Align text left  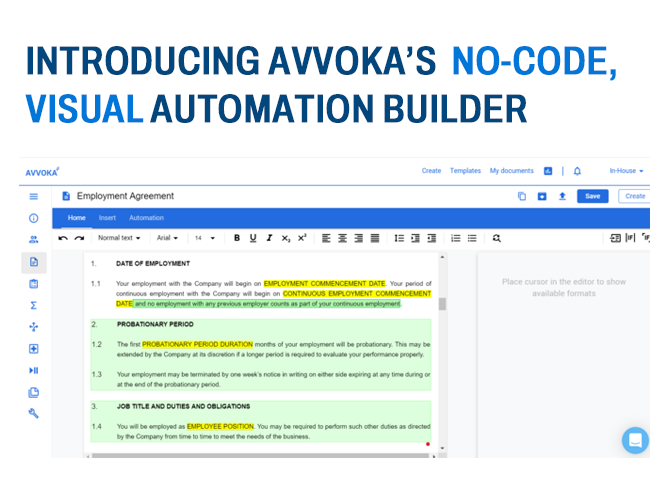326,238
